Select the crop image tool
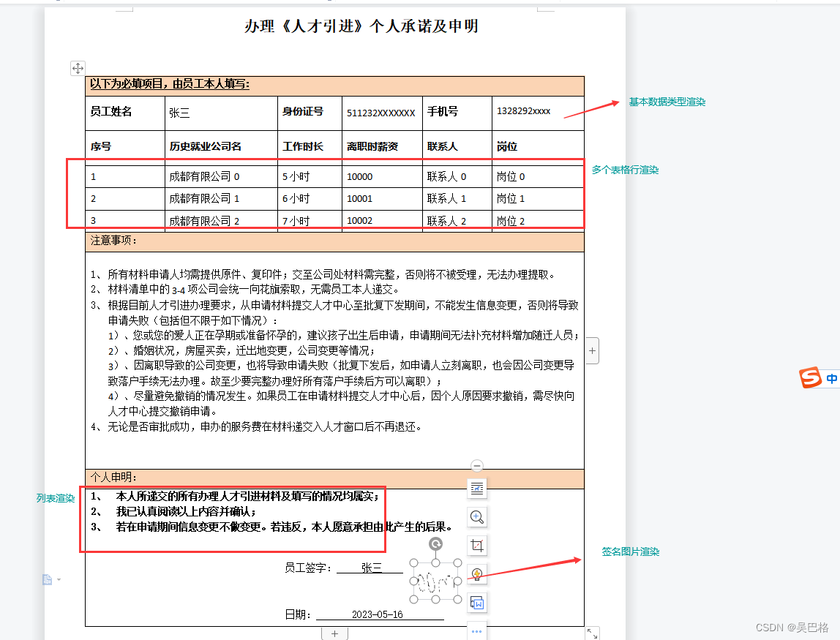This screenshot has height=640, width=840. pos(476,546)
